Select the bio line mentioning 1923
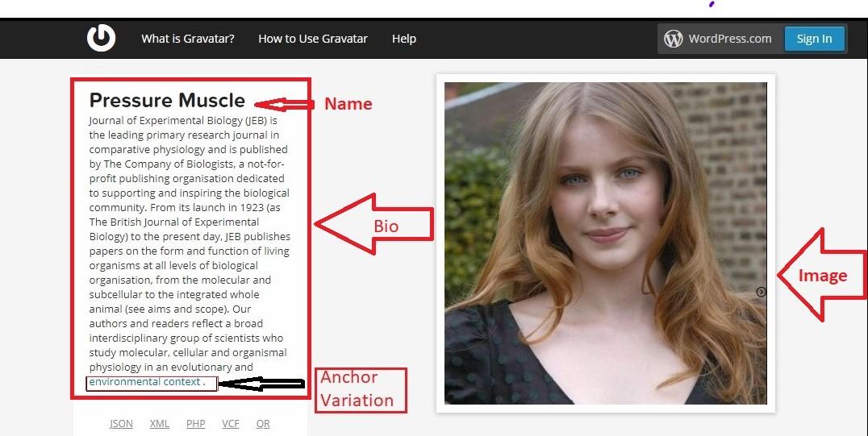 [x=185, y=207]
